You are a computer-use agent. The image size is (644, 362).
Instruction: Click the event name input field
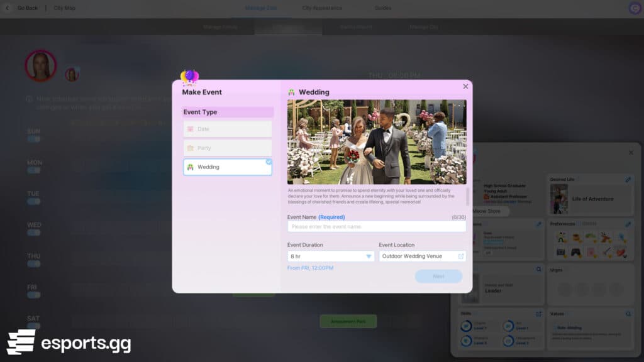375,226
